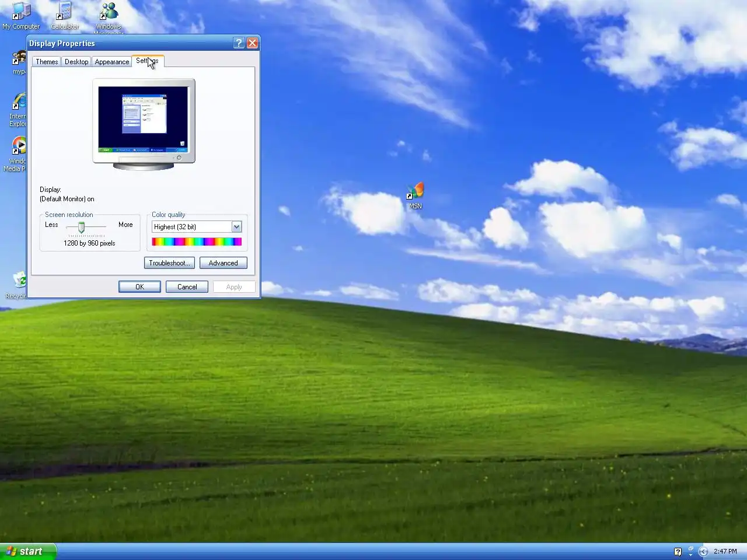Click the '(Default Monitor) on' text
Image resolution: width=747 pixels, height=560 pixels.
67,199
